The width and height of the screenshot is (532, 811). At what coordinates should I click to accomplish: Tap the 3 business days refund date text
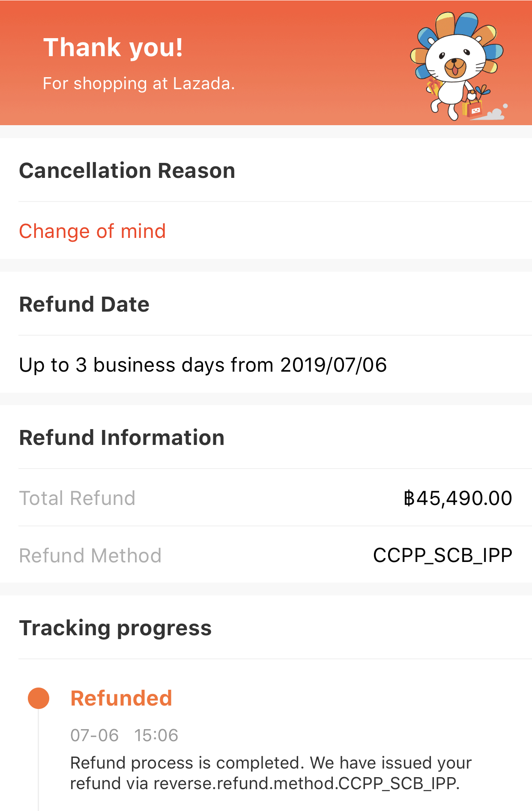point(203,365)
